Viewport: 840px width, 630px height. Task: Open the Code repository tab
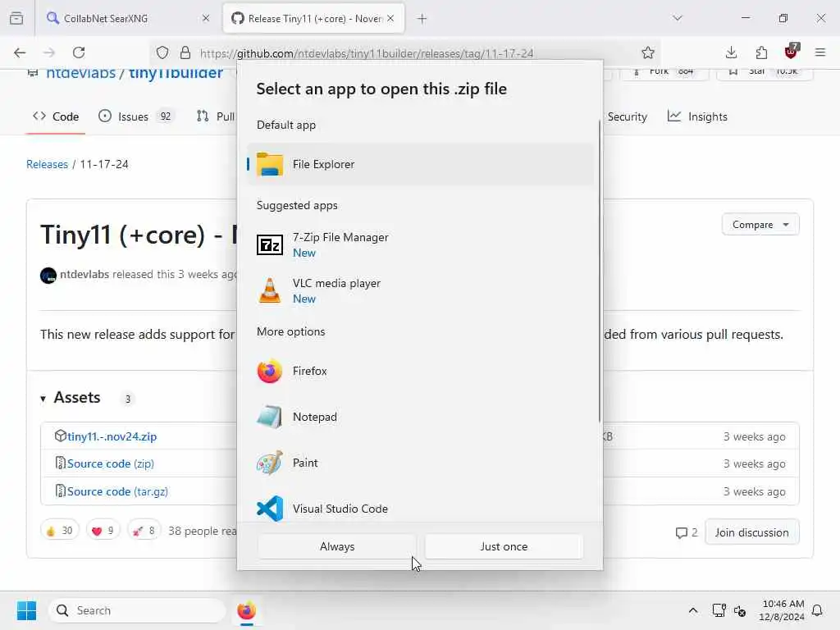point(56,116)
